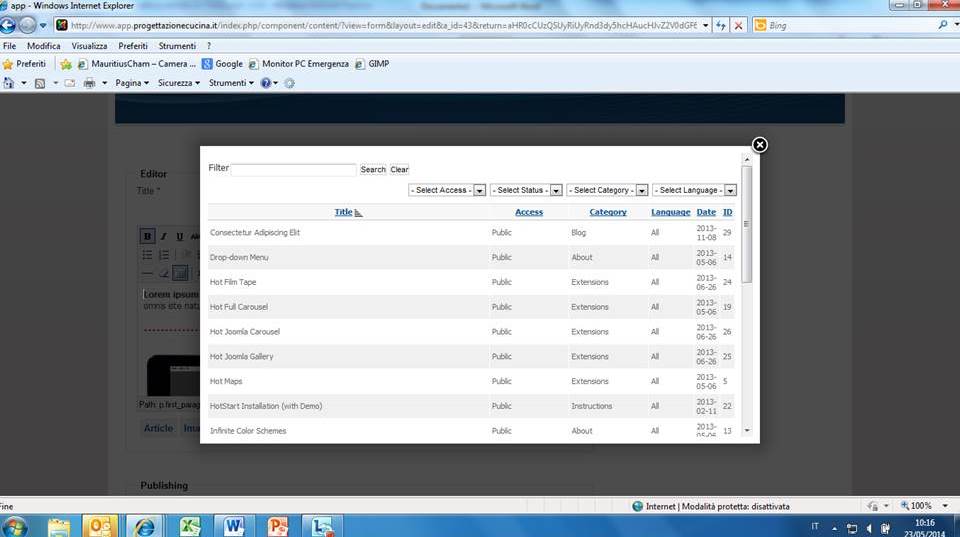The height and width of the screenshot is (537, 960).
Task: Open GIMP favorites bar link
Action: [x=372, y=64]
